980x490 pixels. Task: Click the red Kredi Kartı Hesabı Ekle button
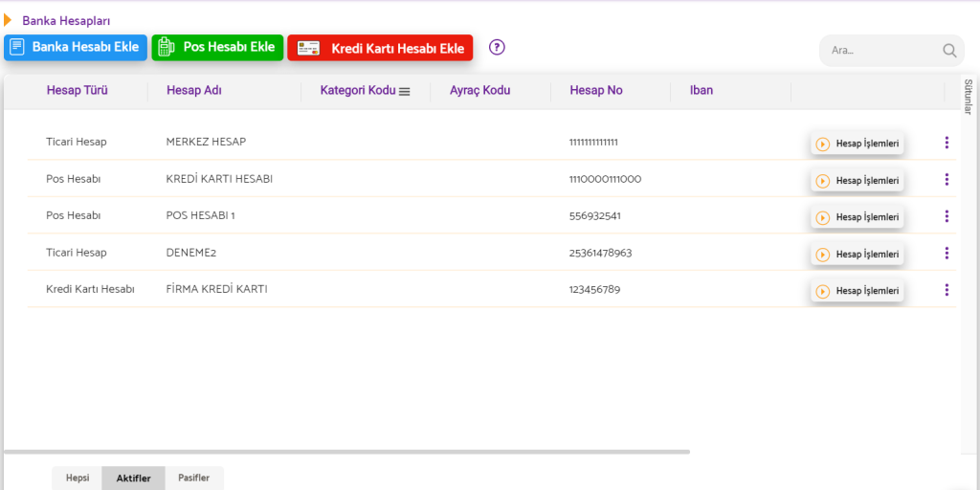(x=380, y=48)
